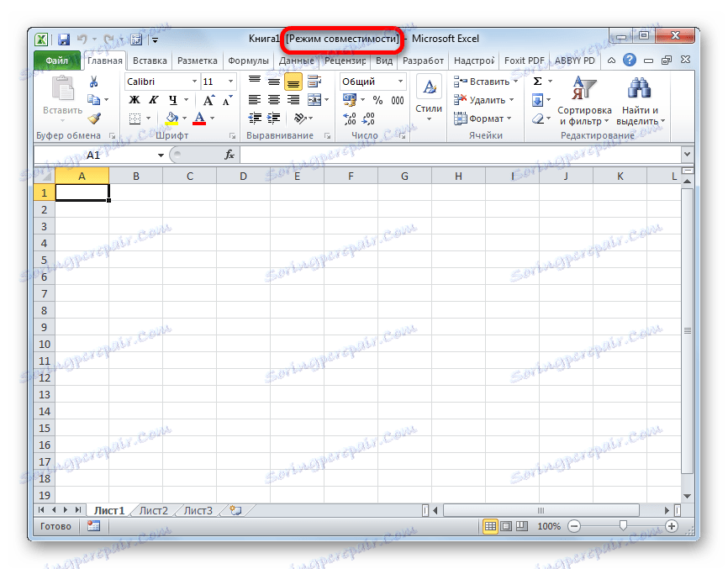The height and width of the screenshot is (569, 728).
Task: Click the merge and center icon
Action: click(x=314, y=100)
